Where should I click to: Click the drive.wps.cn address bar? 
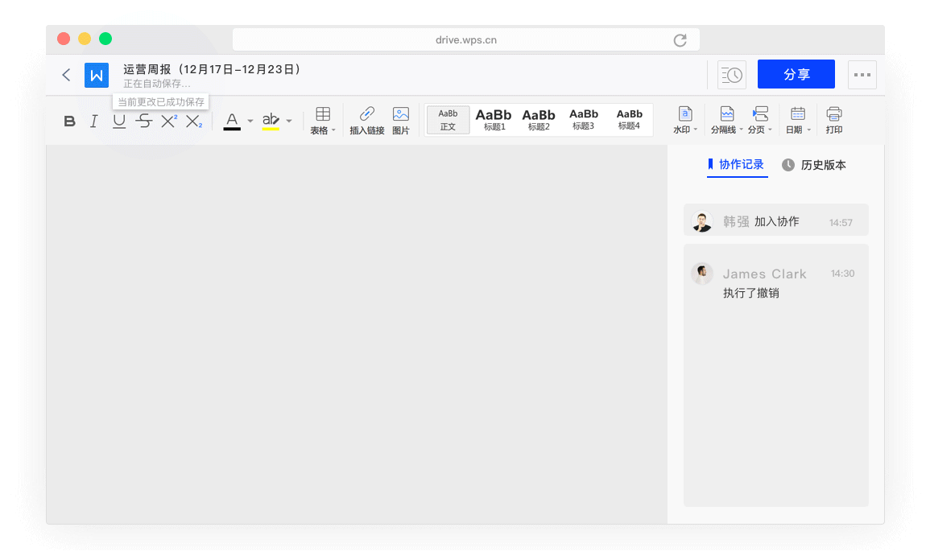coord(466,39)
